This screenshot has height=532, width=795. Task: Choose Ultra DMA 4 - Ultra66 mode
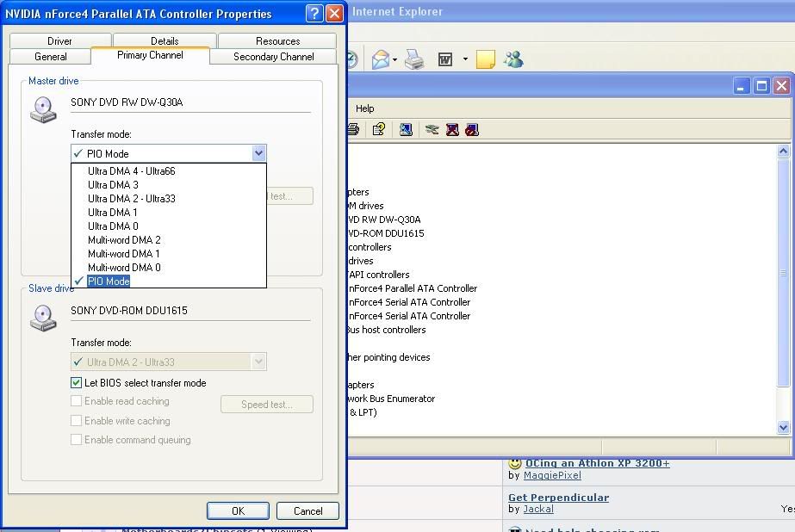(x=169, y=170)
